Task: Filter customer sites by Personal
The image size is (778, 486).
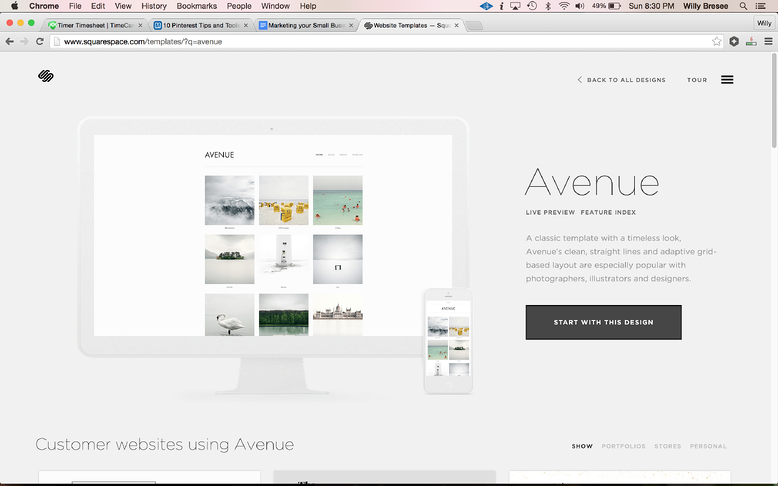Action: [708, 446]
